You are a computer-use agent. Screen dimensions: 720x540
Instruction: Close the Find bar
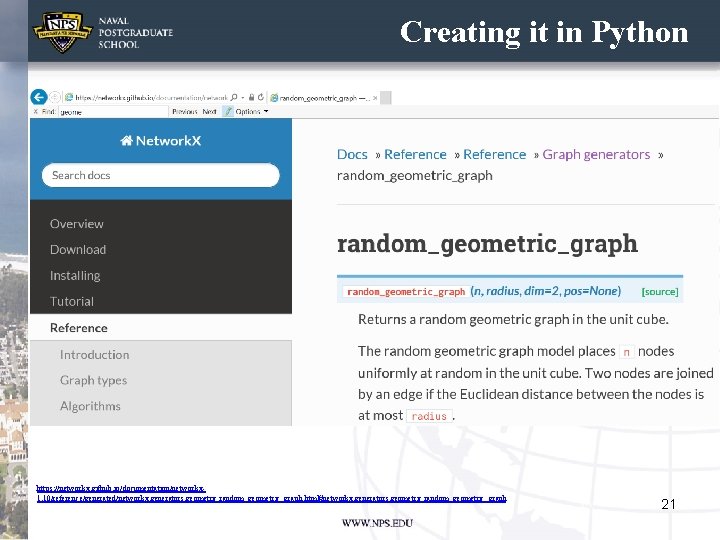pyautogui.click(x=35, y=112)
